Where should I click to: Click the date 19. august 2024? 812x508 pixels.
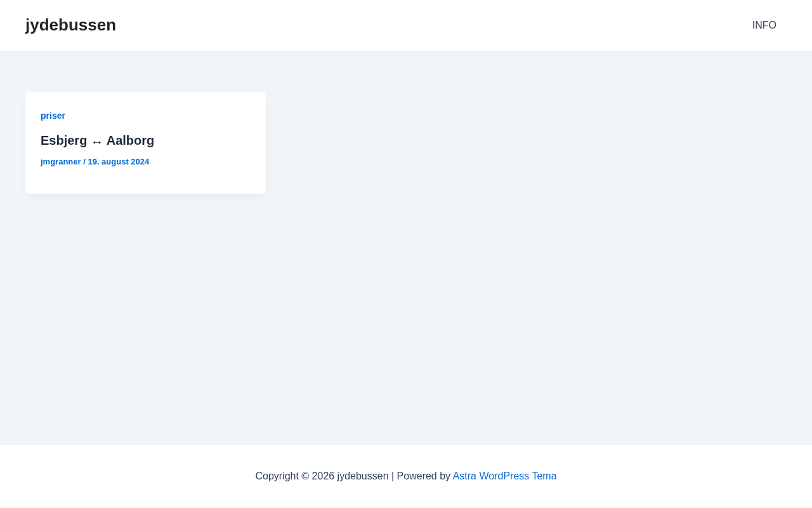119,162
